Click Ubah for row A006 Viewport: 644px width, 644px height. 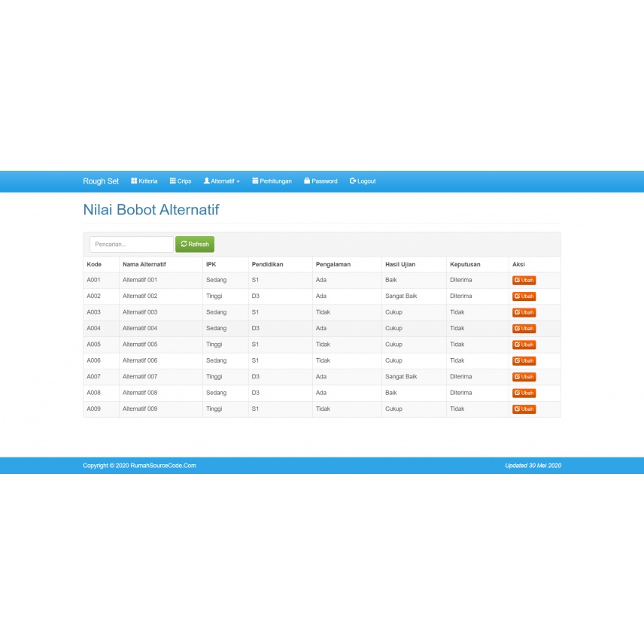click(x=524, y=360)
